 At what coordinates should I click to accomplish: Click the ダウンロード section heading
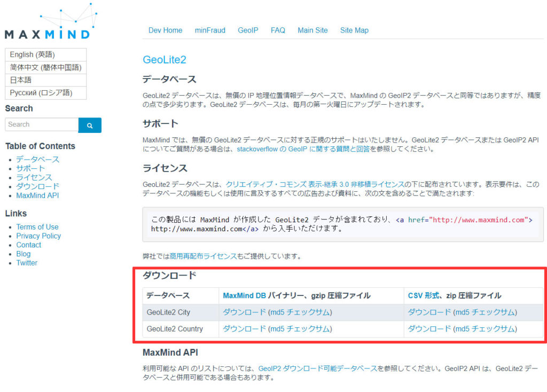click(169, 276)
